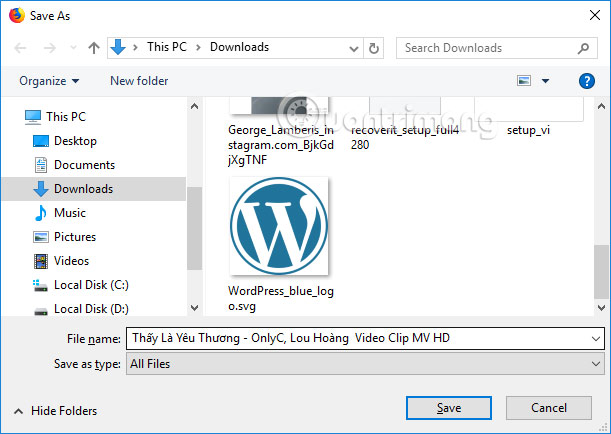Click the Documents page icon in sidebar
The height and width of the screenshot is (434, 611).
click(41, 165)
